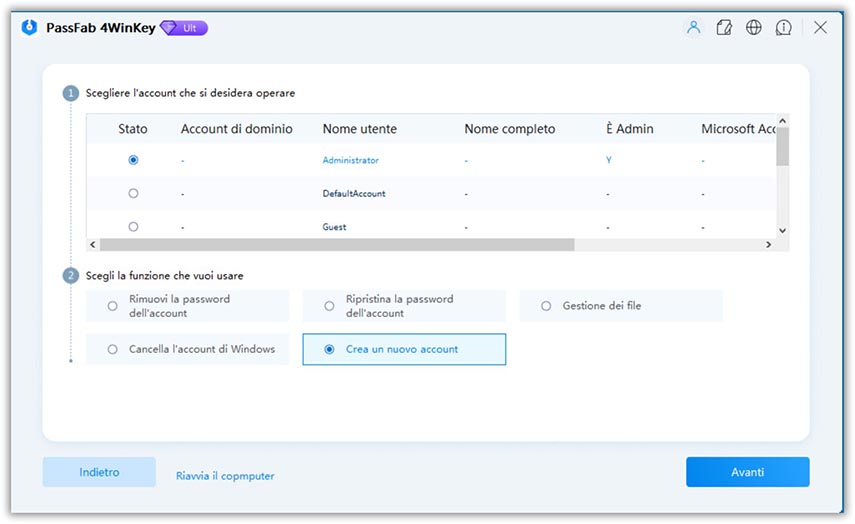Click the Ult diamond edition badge
855x524 pixels.
point(185,28)
